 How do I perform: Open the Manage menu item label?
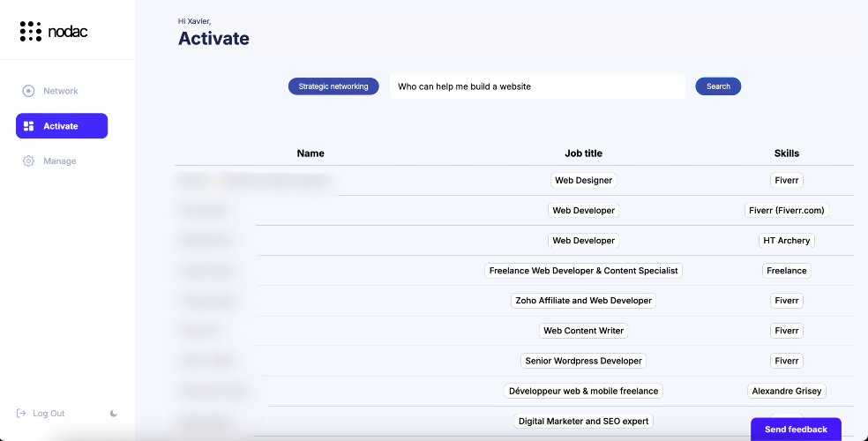(x=60, y=161)
